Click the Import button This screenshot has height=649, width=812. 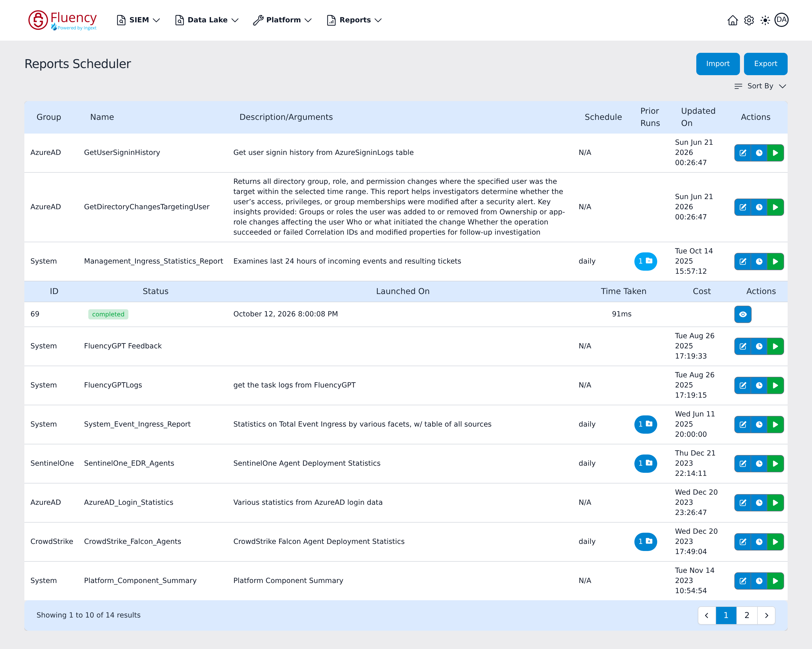(718, 64)
